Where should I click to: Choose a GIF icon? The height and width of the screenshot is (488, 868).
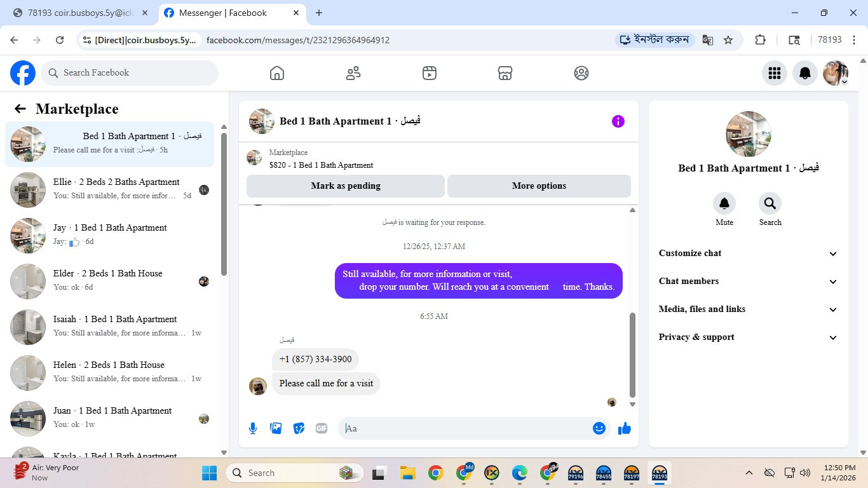322,428
